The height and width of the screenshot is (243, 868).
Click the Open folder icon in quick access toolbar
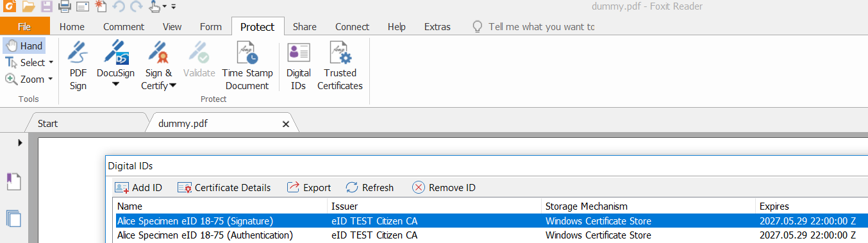click(x=28, y=6)
